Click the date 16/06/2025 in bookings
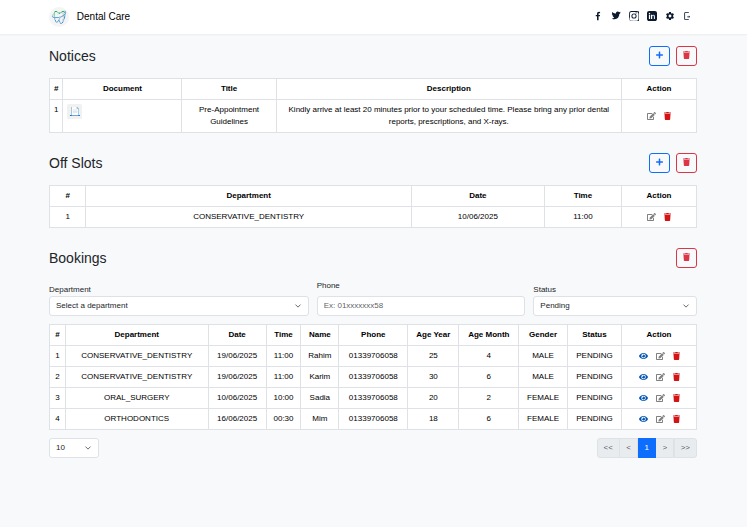This screenshot has width=747, height=527. click(x=237, y=418)
